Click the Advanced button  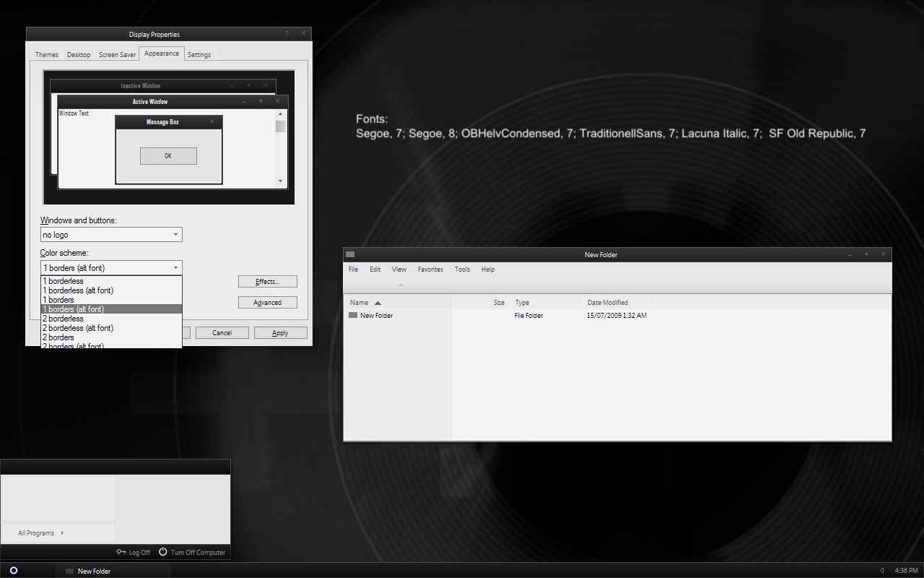click(x=267, y=303)
